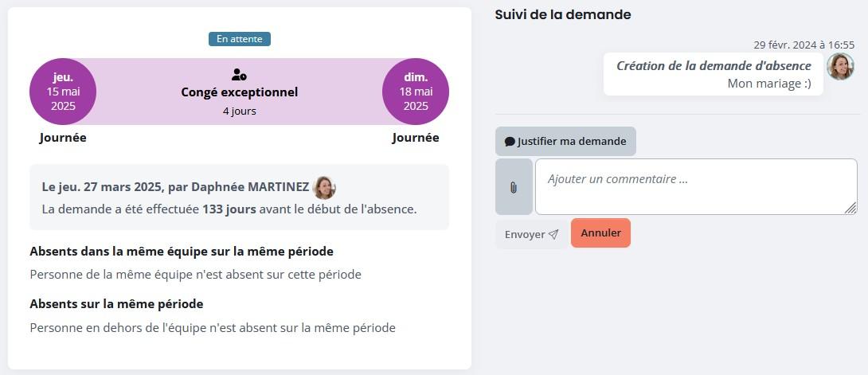The height and width of the screenshot is (375, 868).
Task: Click the Absents sur la même période heading
Action: click(x=116, y=304)
